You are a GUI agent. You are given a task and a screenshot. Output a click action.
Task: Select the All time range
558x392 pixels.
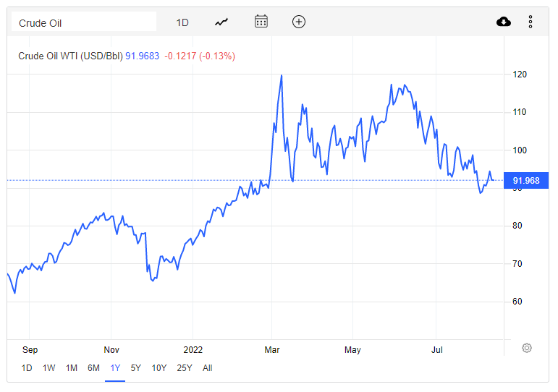click(207, 368)
